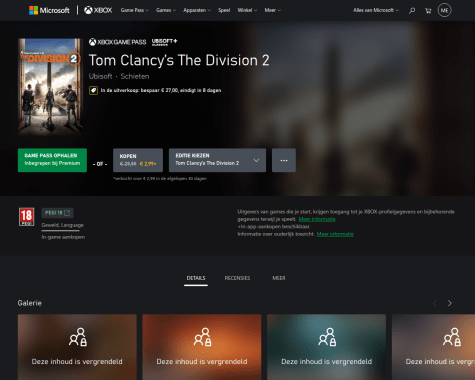The width and height of the screenshot is (475, 380).
Task: Click the sale notice 'bespaar € 27,00' text
Action: click(x=159, y=90)
